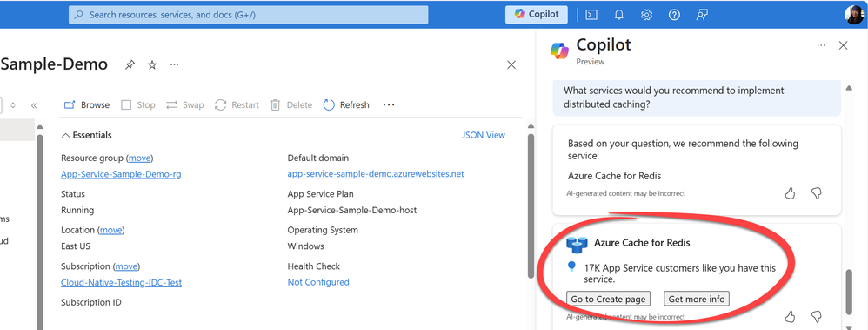
Task: Open the feedback icon in top bar
Action: (702, 15)
